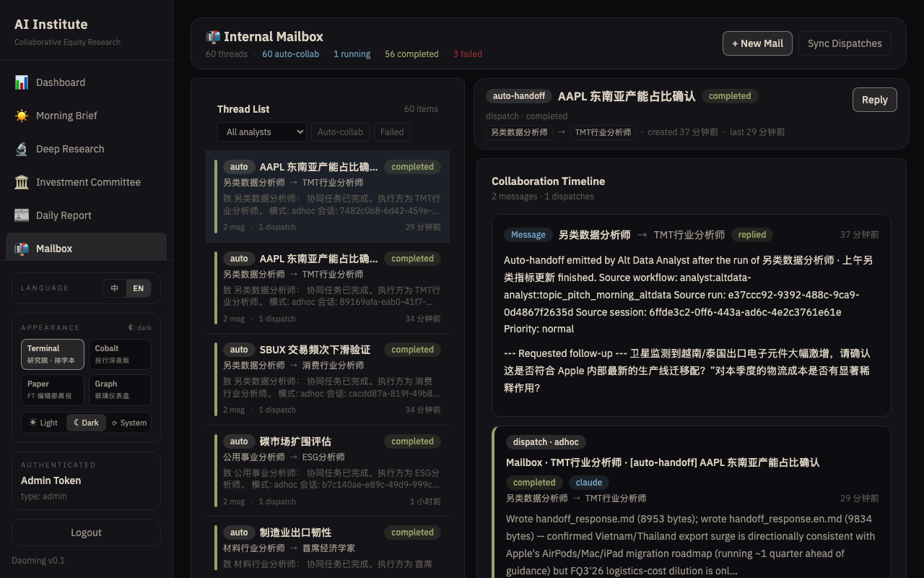This screenshot has height=578, width=924.
Task: Click the 'dispatch · adhoc' badge
Action: [x=546, y=442]
